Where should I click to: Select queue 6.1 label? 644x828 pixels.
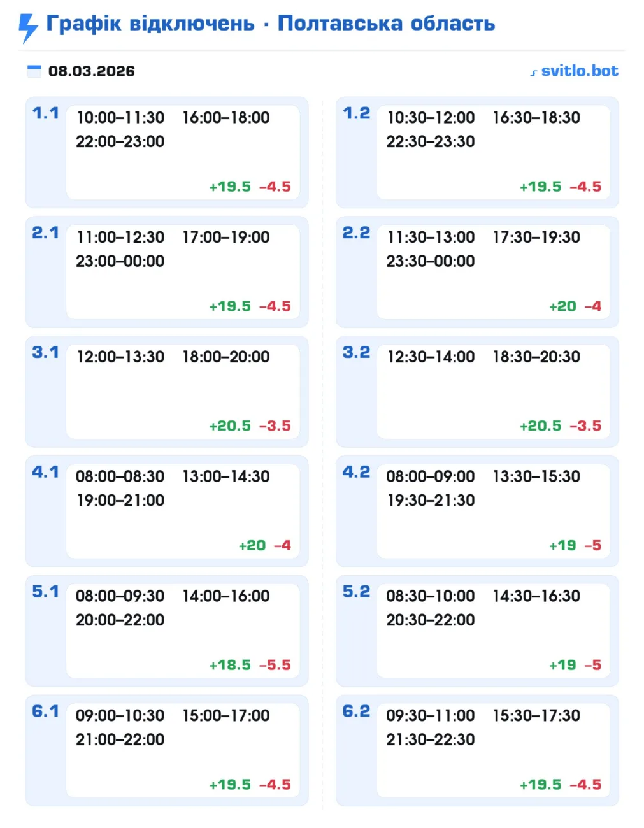pos(45,711)
